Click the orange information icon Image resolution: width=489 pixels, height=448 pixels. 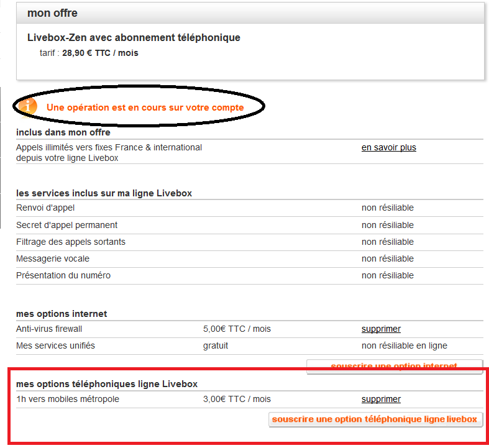coord(27,106)
